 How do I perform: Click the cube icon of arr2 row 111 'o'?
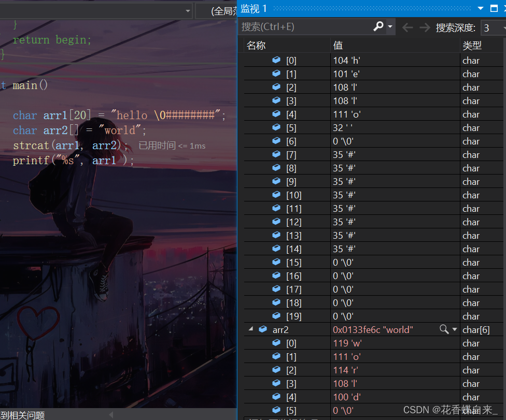click(276, 356)
